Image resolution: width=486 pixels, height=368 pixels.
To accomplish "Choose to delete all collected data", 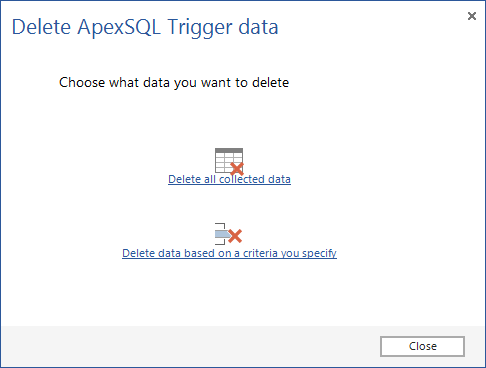I will (229, 179).
